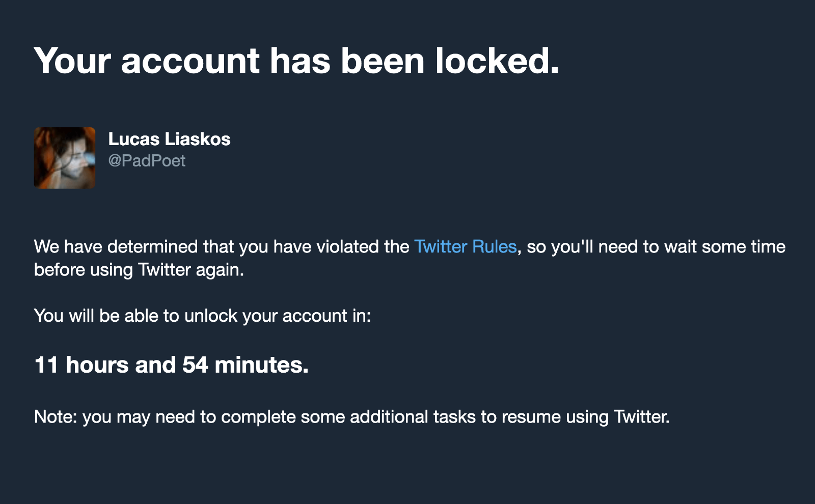Click the 'Your account has been locked.' heading
815x504 pixels.
(297, 61)
